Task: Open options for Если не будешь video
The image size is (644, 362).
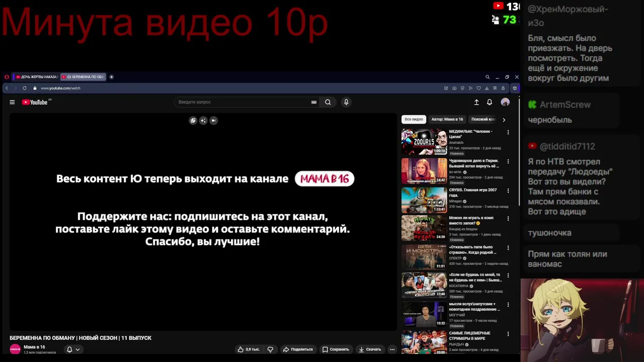Action: tap(508, 276)
